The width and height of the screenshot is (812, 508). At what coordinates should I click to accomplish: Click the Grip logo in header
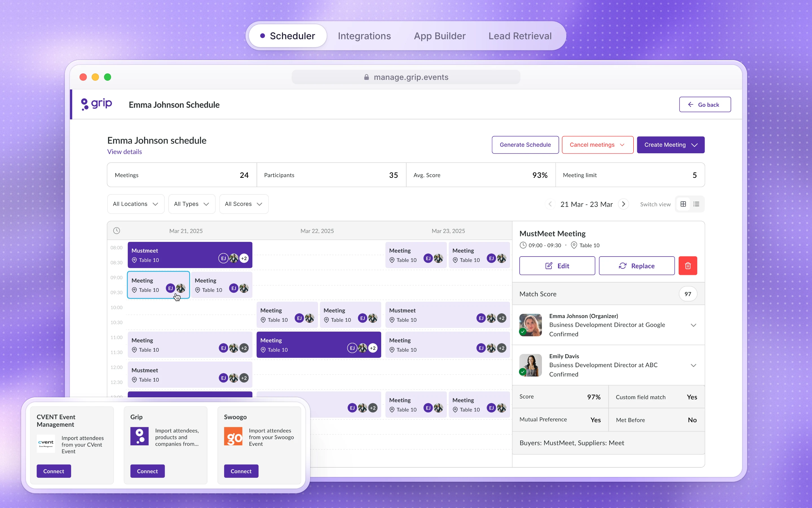click(x=97, y=104)
